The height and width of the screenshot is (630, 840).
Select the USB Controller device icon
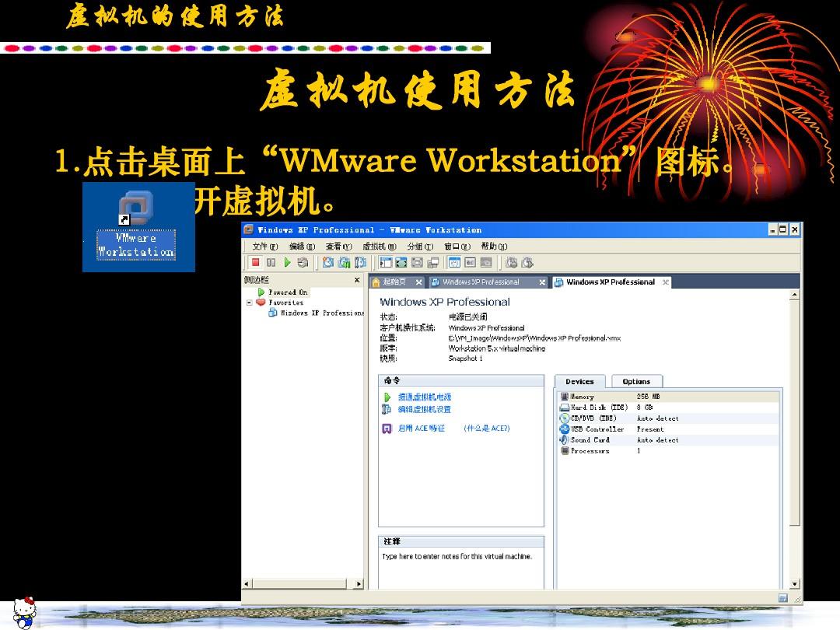(x=565, y=429)
